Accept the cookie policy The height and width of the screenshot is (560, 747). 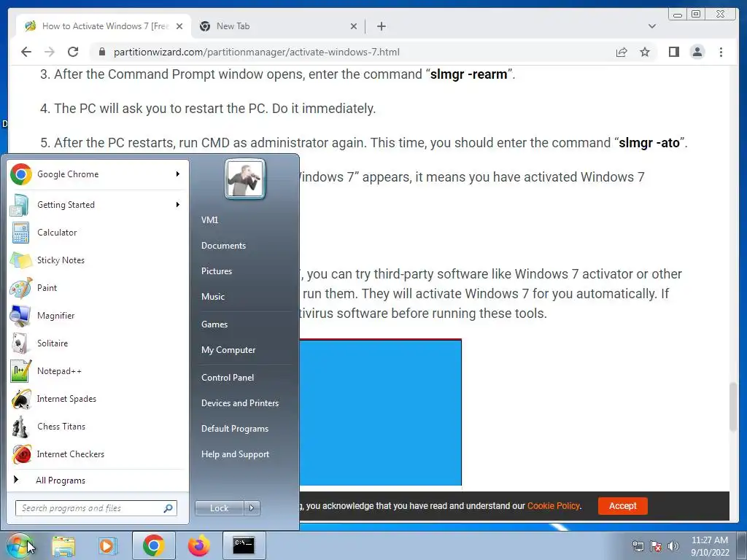click(623, 506)
